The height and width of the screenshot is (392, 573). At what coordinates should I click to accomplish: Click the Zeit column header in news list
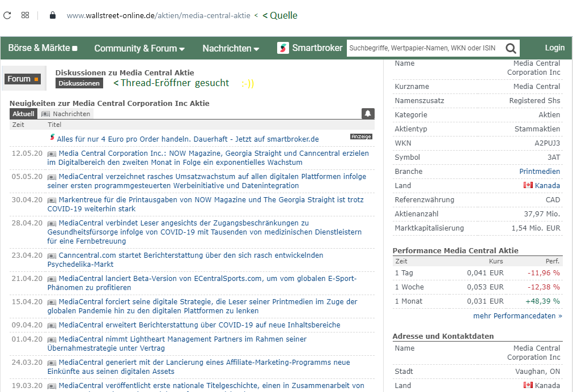click(x=18, y=125)
